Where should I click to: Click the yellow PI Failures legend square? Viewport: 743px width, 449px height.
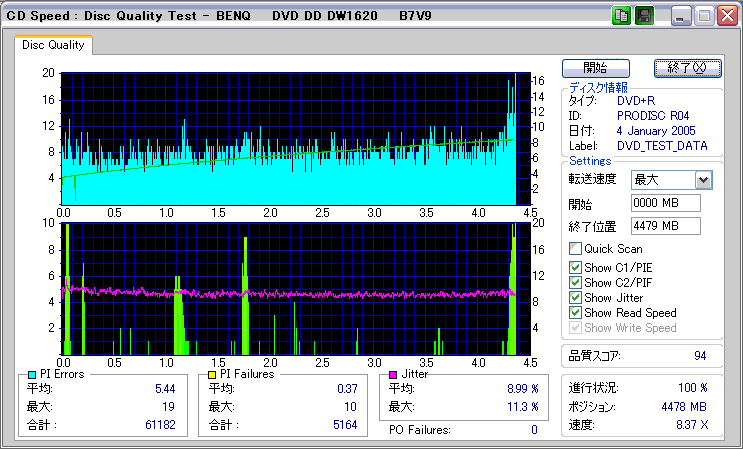[x=211, y=374]
